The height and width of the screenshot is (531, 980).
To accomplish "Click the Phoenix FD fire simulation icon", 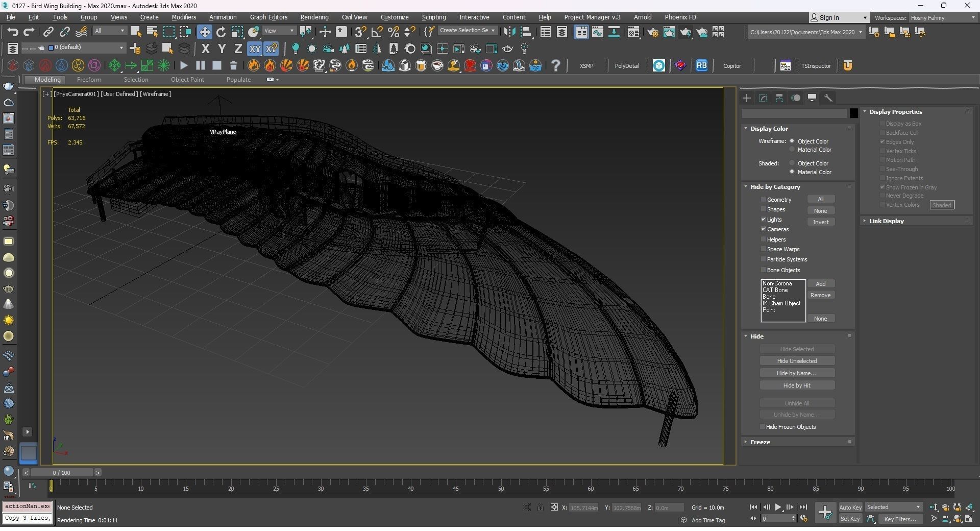I will click(x=254, y=65).
